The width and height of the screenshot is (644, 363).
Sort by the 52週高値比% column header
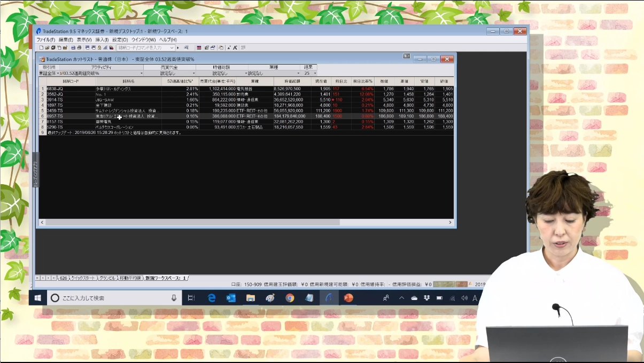coord(180,81)
